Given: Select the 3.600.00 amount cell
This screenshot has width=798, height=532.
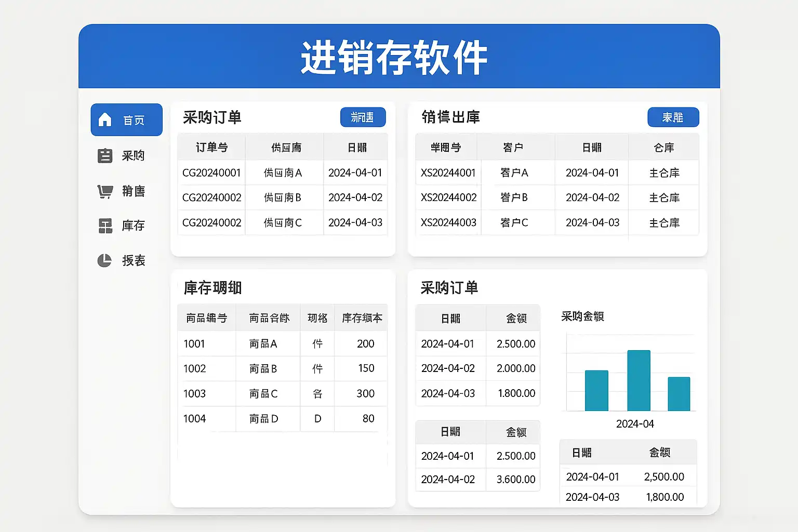Looking at the screenshot, I should tap(515, 479).
